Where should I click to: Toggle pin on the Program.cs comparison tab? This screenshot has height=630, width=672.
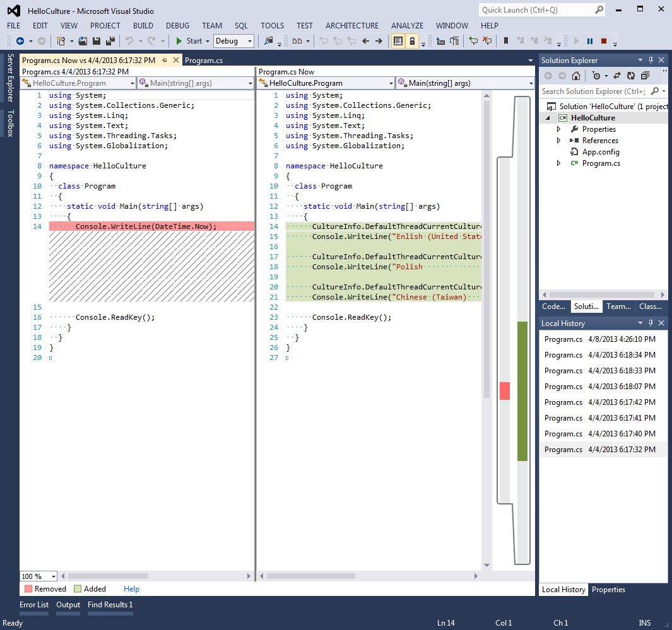[165, 61]
